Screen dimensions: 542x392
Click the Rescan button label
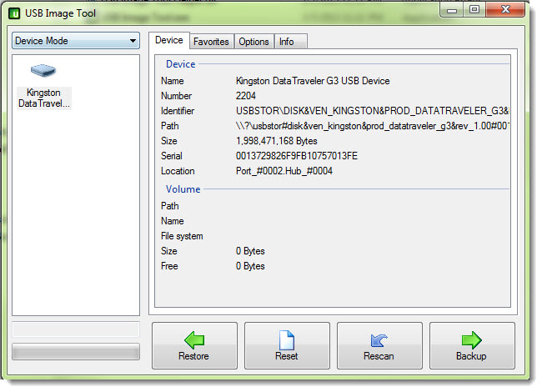379,356
